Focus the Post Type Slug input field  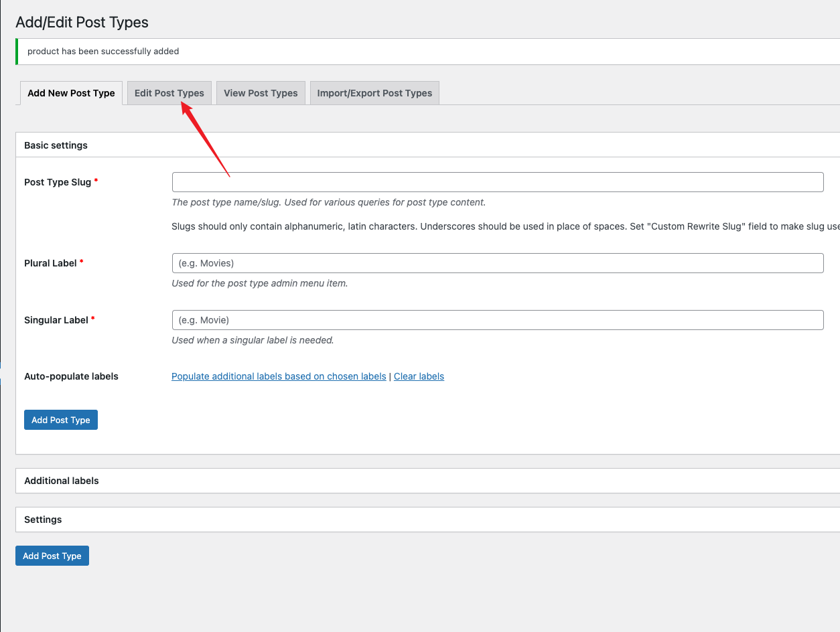click(x=497, y=182)
